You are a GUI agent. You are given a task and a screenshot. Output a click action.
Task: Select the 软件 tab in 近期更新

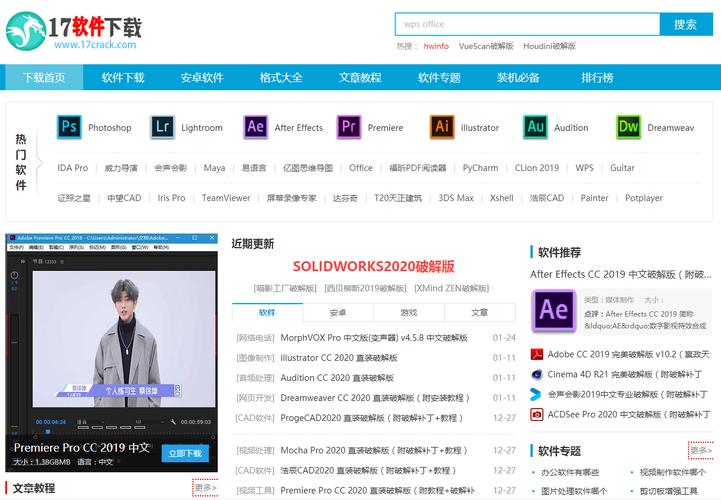coord(267,312)
